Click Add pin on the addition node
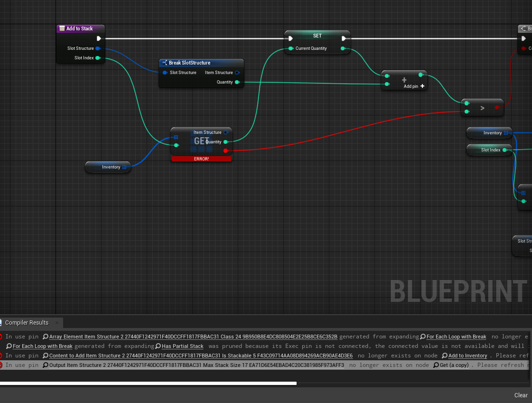 (x=414, y=86)
